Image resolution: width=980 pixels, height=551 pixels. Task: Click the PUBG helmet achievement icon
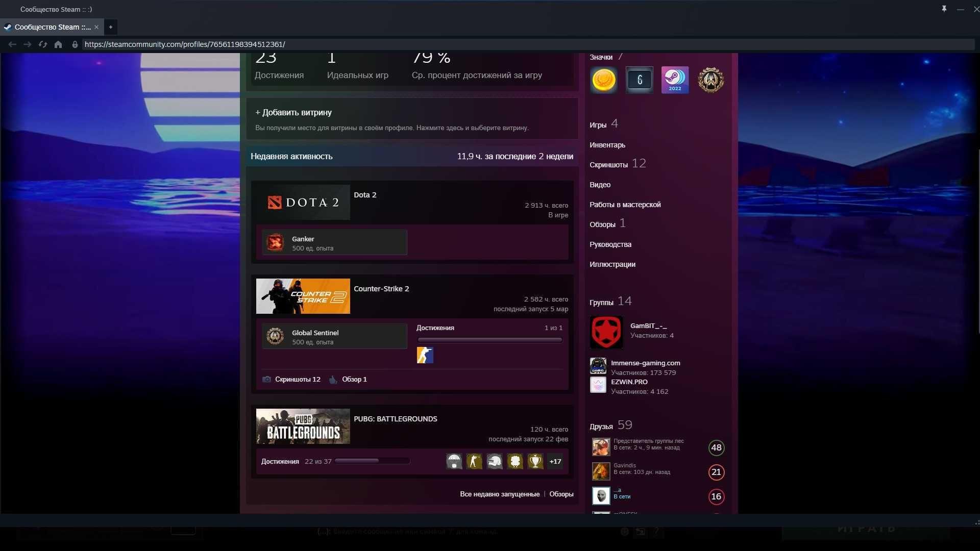tap(495, 461)
